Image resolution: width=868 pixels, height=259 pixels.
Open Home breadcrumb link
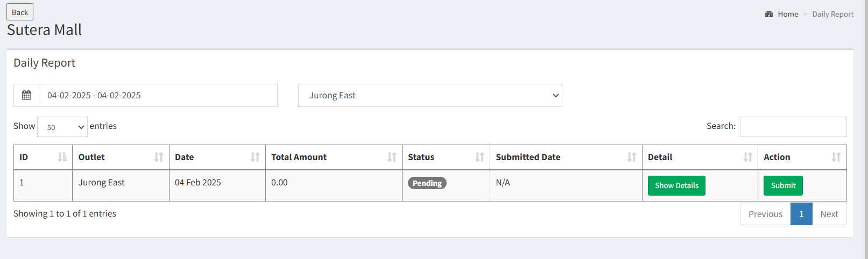(x=788, y=14)
